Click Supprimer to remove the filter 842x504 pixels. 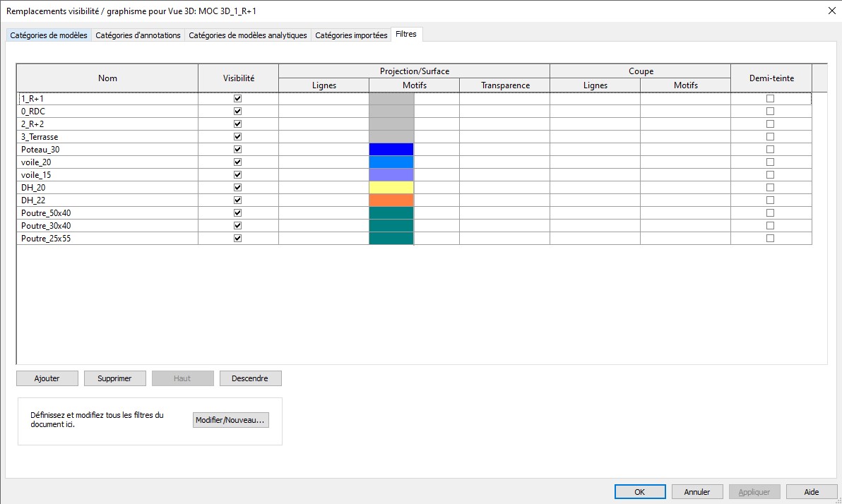tap(115, 378)
